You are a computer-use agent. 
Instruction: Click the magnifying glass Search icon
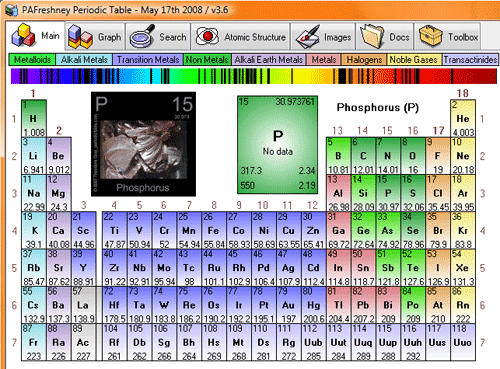pos(142,36)
